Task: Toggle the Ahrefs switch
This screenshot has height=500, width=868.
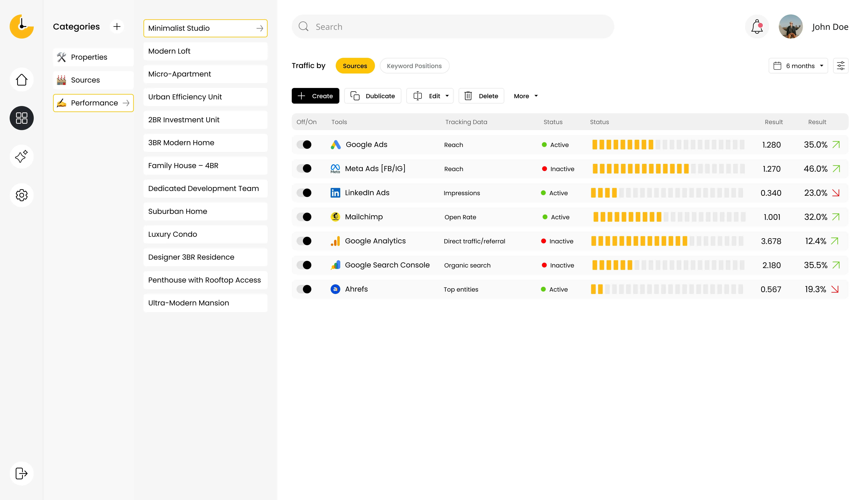Action: click(304, 289)
